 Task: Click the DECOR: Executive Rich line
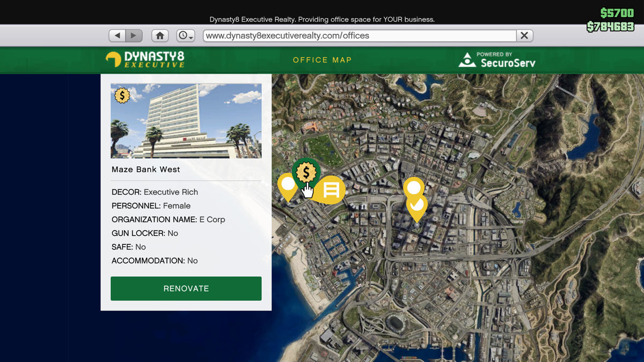click(x=155, y=192)
